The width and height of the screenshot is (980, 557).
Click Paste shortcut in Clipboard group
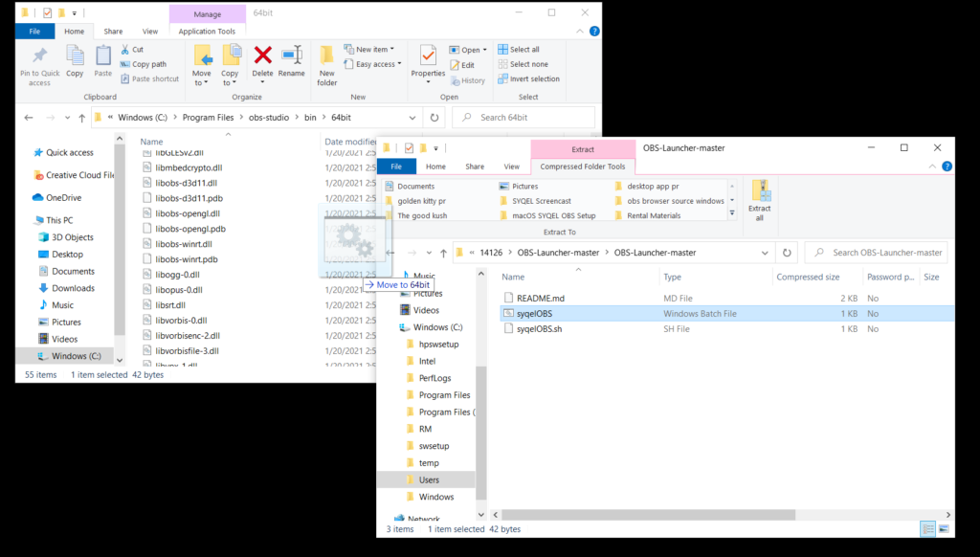point(149,78)
